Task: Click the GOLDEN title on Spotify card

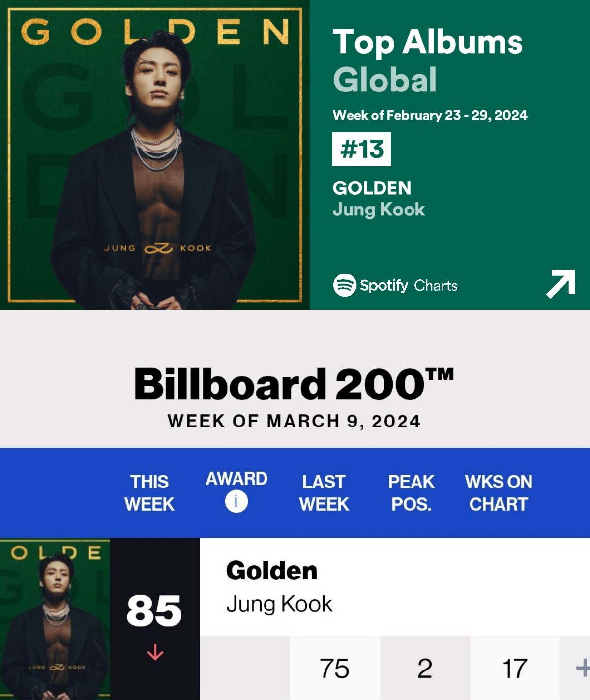Action: [372, 188]
